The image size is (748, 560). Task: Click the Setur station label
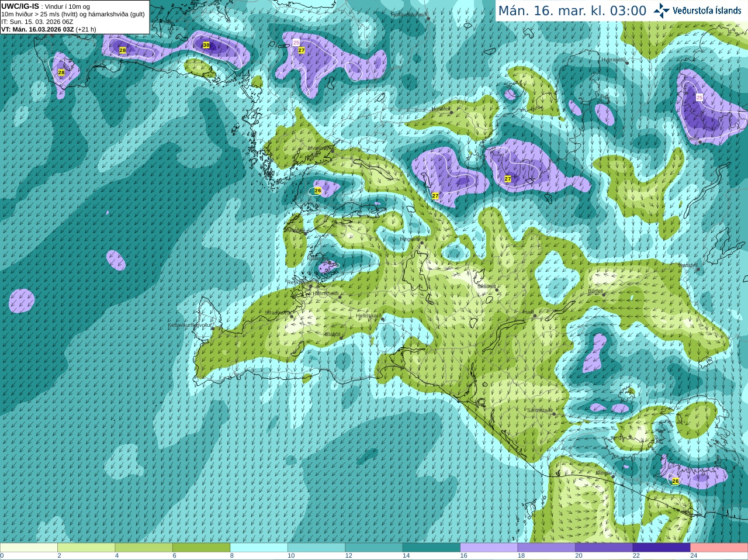click(x=693, y=139)
